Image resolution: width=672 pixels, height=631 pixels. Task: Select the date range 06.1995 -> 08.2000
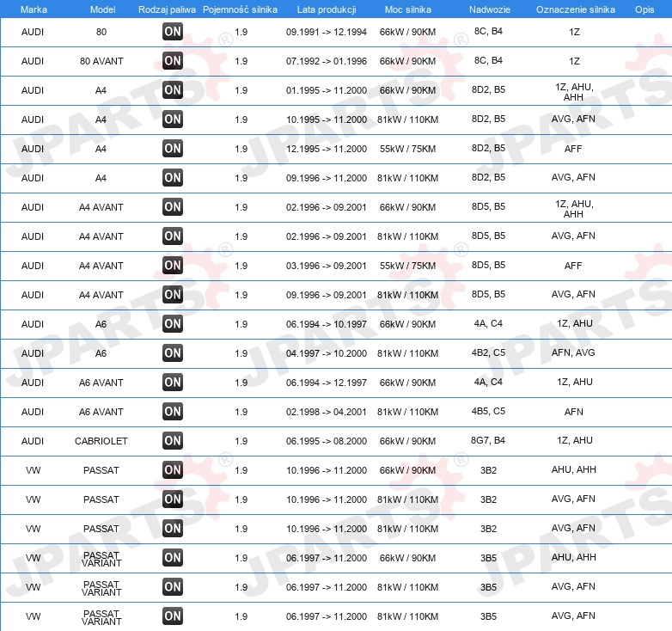(x=327, y=440)
